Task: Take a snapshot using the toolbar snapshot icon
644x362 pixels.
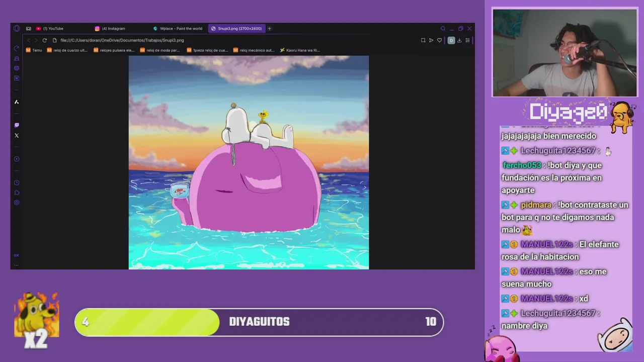Action: tap(423, 40)
